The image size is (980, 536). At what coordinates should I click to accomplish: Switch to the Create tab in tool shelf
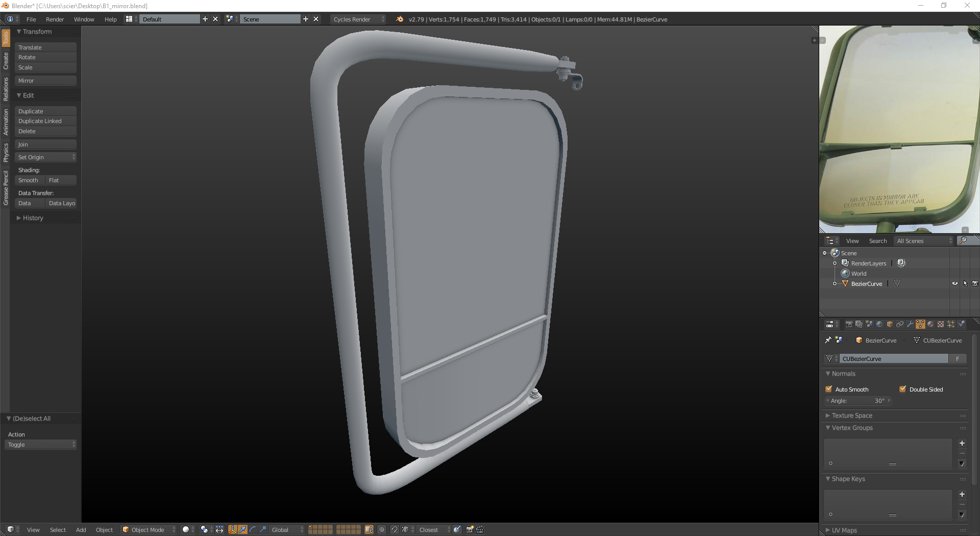point(6,61)
